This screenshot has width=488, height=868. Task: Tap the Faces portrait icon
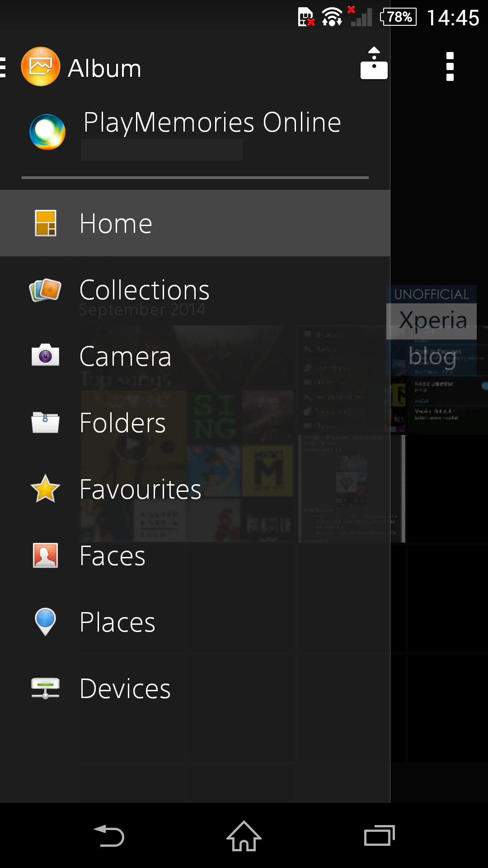45,555
